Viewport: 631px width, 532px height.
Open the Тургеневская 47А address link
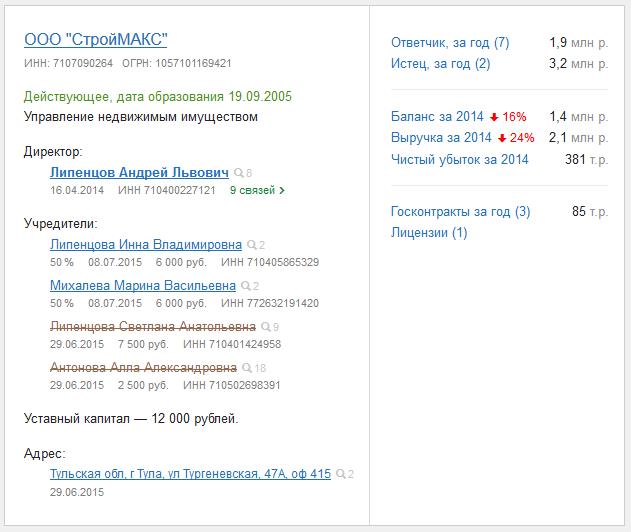point(190,474)
